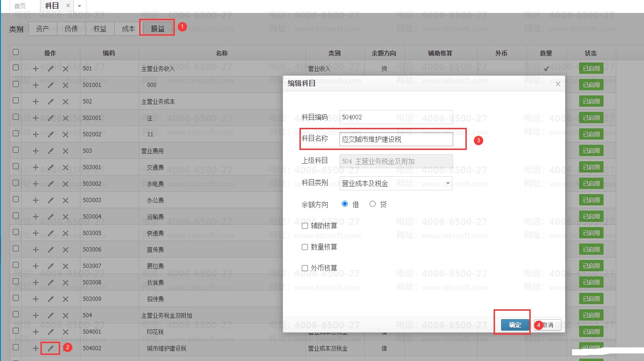This screenshot has width=644, height=361.
Task: Click the 已启用 status button for row 501
Action: (591, 69)
